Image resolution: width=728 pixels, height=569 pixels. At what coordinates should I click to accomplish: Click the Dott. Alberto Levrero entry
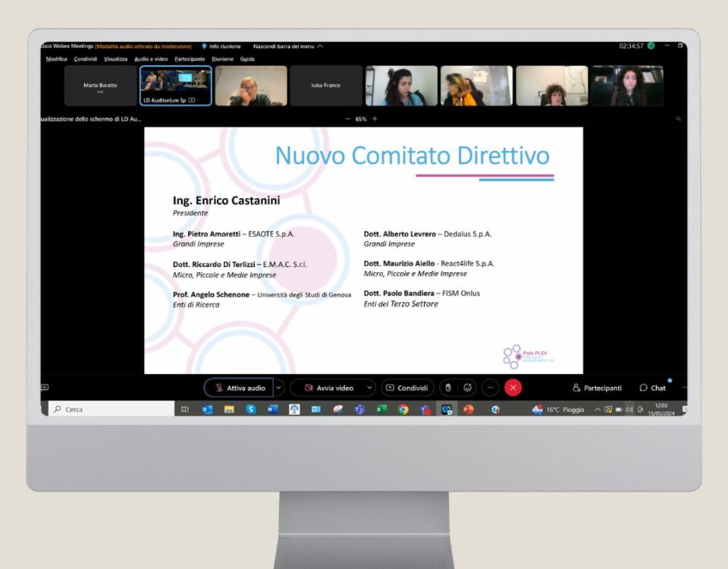pos(427,238)
